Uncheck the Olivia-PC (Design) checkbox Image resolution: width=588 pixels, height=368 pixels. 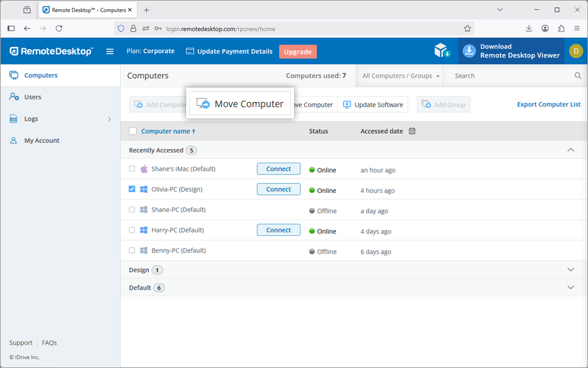132,190
